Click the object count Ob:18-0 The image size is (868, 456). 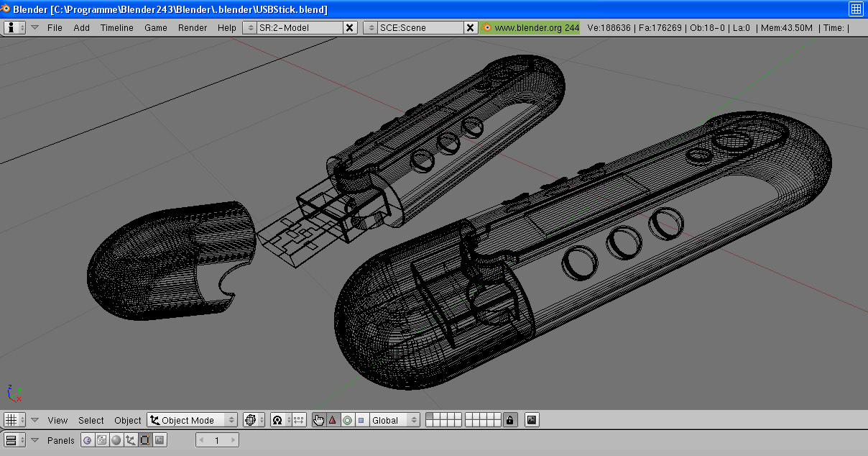[x=707, y=27]
